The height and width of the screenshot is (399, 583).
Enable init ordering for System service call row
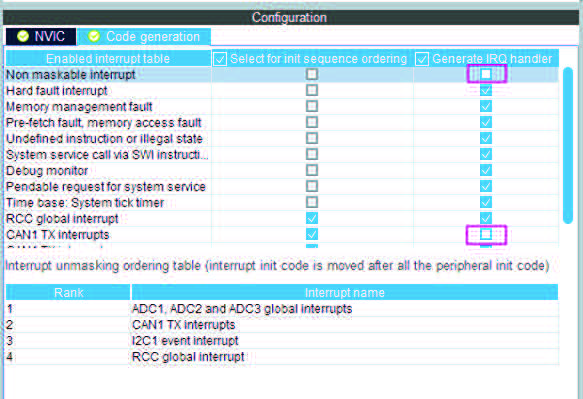coord(312,154)
